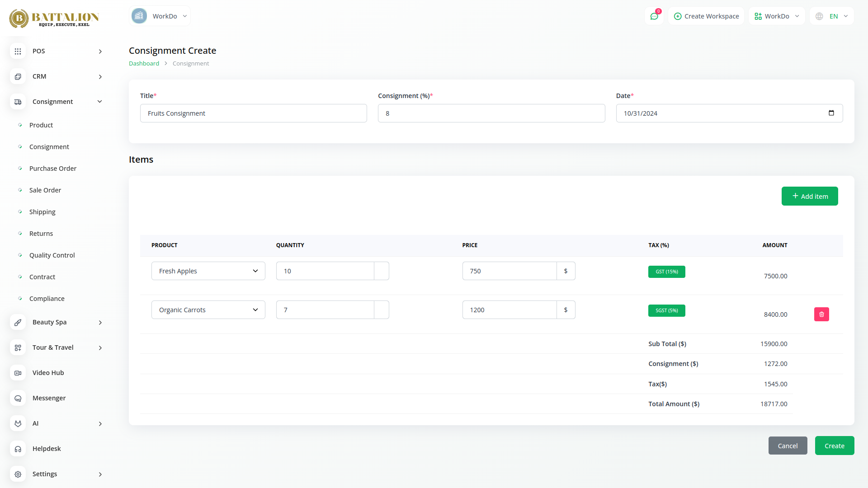Delete the Organic Carrots item row
This screenshot has width=868, height=488.
click(821, 314)
